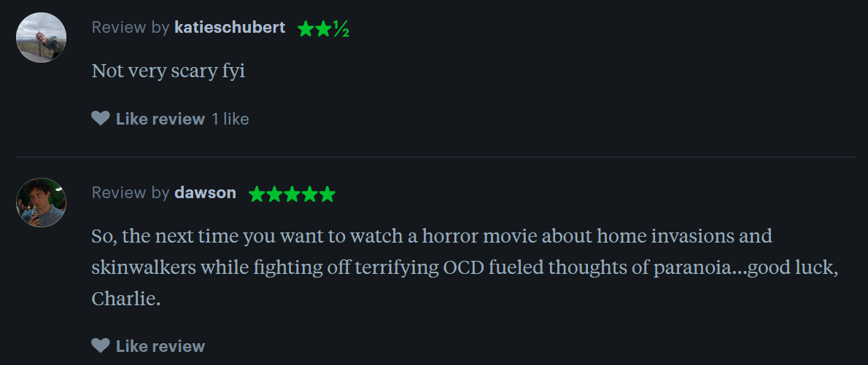The width and height of the screenshot is (868, 365).
Task: Click katieschubert's two-and-a-half star rating
Action: point(323,29)
